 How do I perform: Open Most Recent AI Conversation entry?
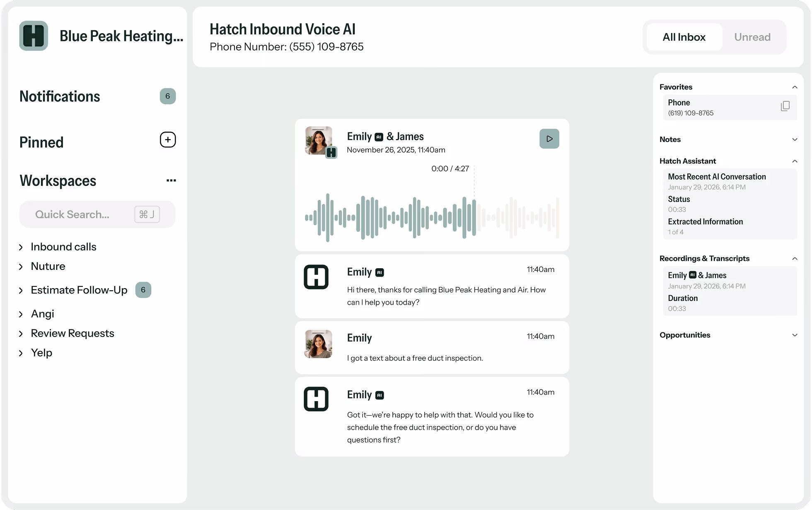(x=717, y=181)
